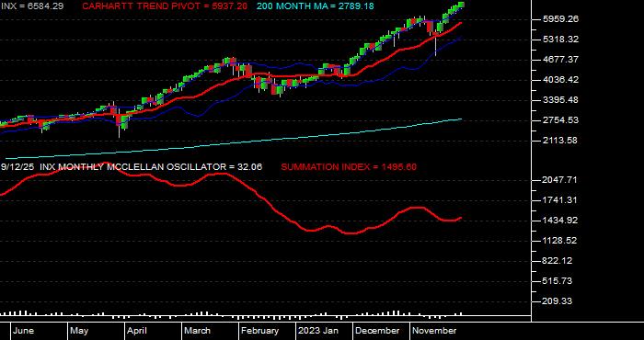Click the end of the cyan 200 month MA line

tap(461, 119)
